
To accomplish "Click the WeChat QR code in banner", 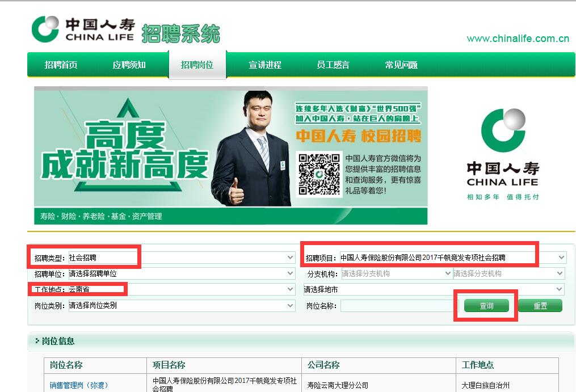I will pyautogui.click(x=319, y=174).
